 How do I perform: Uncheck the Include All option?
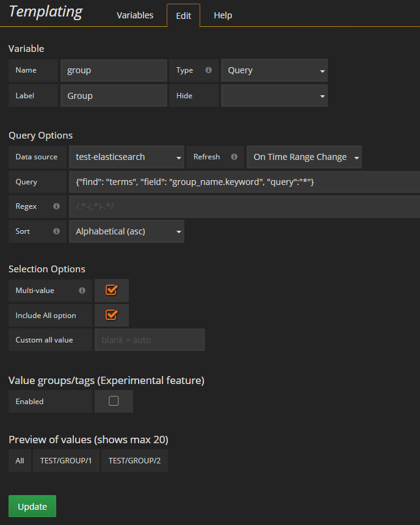tap(112, 315)
